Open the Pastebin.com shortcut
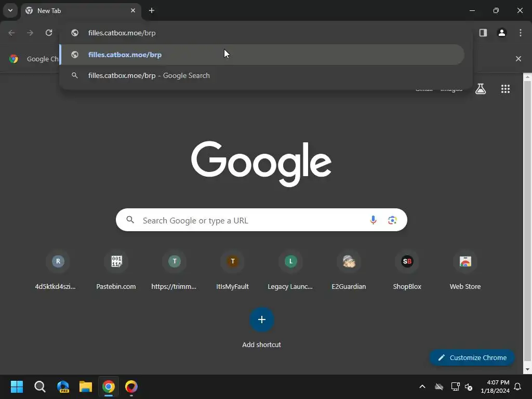The image size is (532, 399). (116, 271)
